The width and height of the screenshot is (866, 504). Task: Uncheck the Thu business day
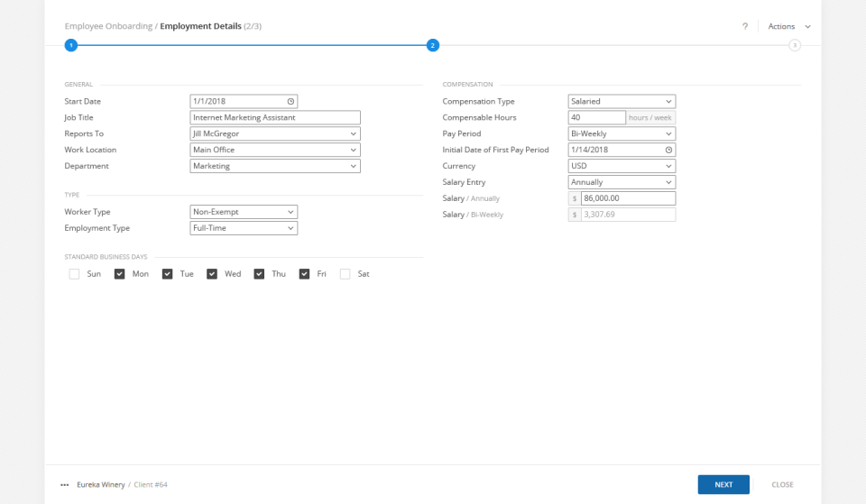pos(259,274)
